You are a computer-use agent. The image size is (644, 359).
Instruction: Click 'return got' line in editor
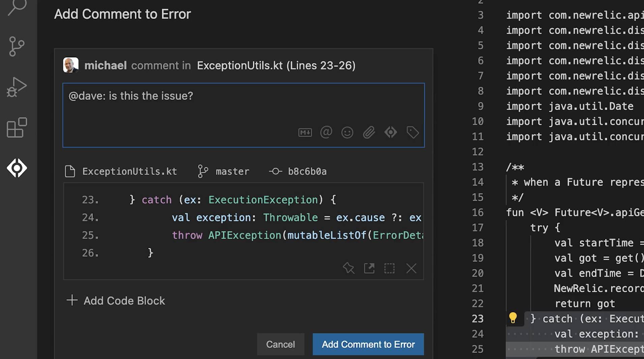pyautogui.click(x=585, y=304)
